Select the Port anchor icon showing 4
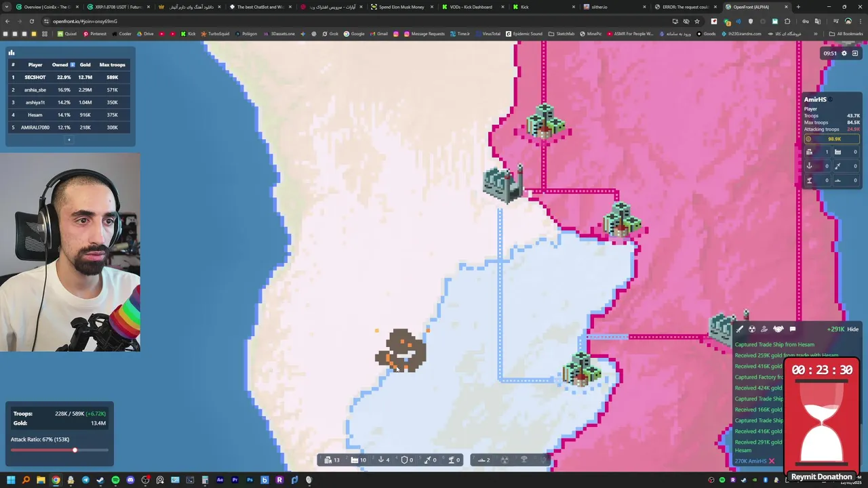Viewport: 868px width, 488px height. click(x=384, y=460)
